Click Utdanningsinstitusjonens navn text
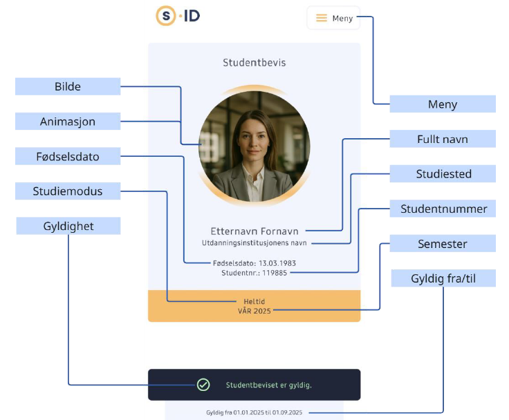The width and height of the screenshot is (509, 420). (x=254, y=243)
